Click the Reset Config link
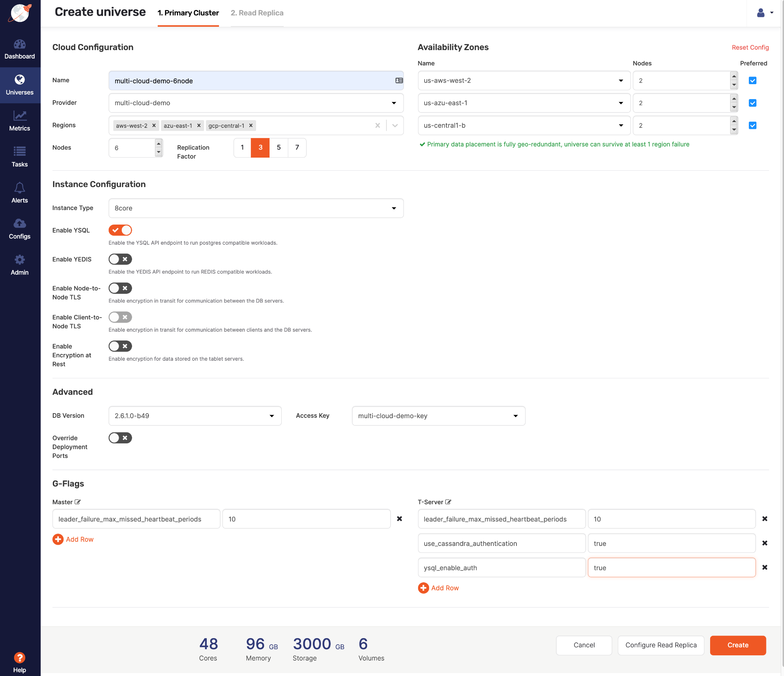This screenshot has height=676, width=784. pos(750,47)
